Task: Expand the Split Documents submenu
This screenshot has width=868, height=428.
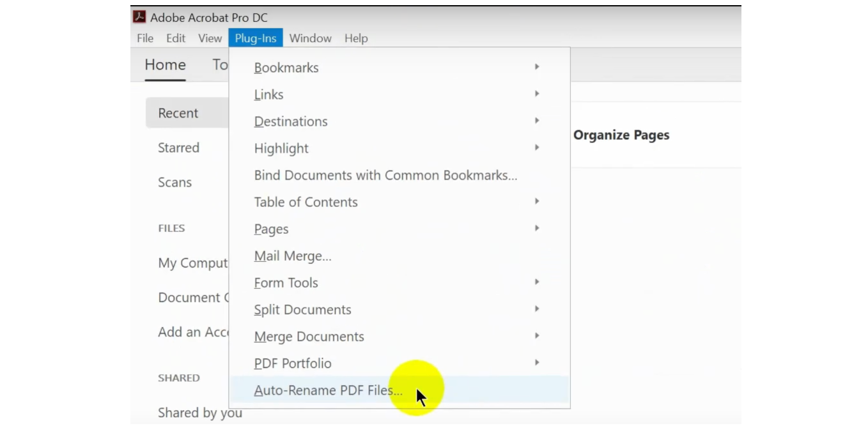Action: coord(302,309)
